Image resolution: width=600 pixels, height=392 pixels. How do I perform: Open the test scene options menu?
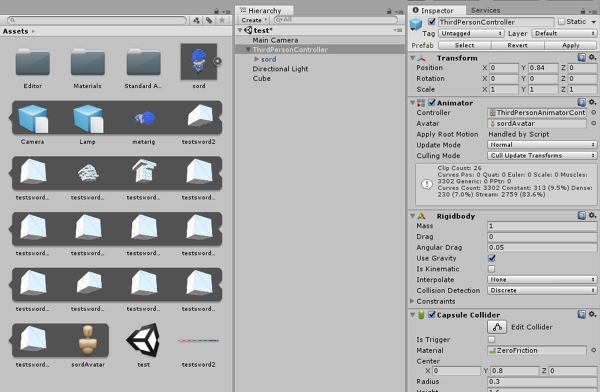398,30
